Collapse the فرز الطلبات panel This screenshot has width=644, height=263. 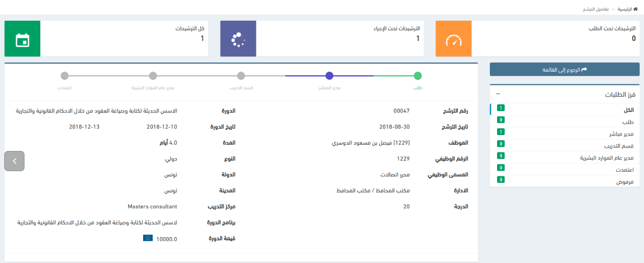click(498, 95)
